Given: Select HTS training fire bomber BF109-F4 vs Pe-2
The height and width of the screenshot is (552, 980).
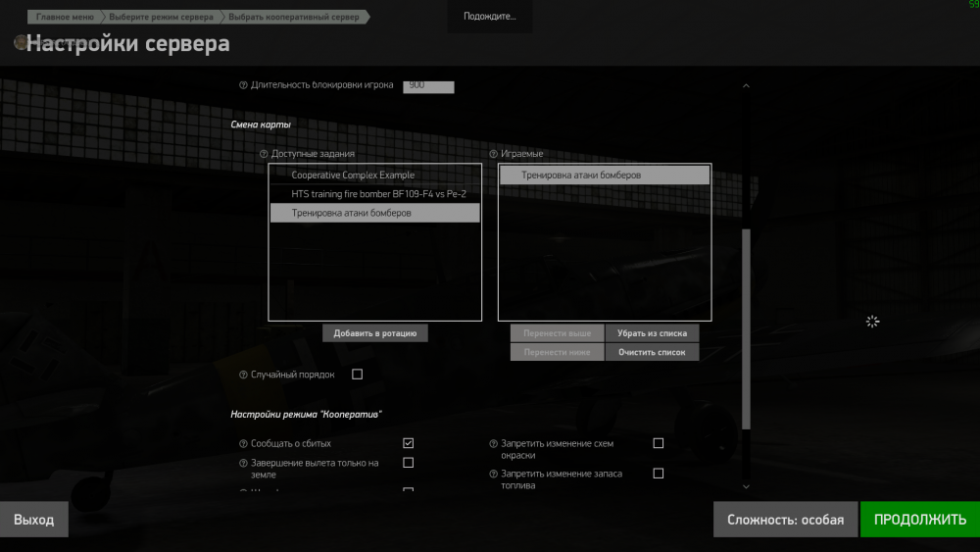Looking at the screenshot, I should 375,194.
